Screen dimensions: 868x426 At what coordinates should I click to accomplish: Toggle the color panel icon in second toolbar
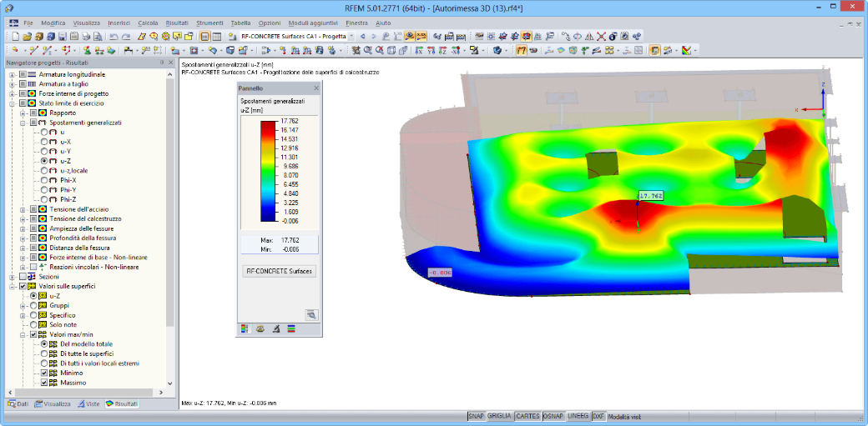click(x=655, y=51)
